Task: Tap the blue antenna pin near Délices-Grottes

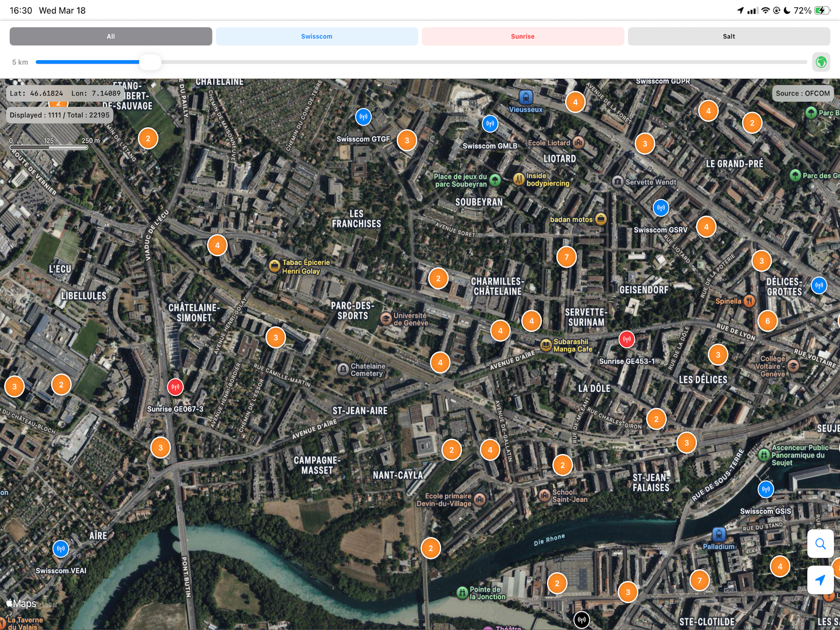Action: pyautogui.click(x=819, y=285)
